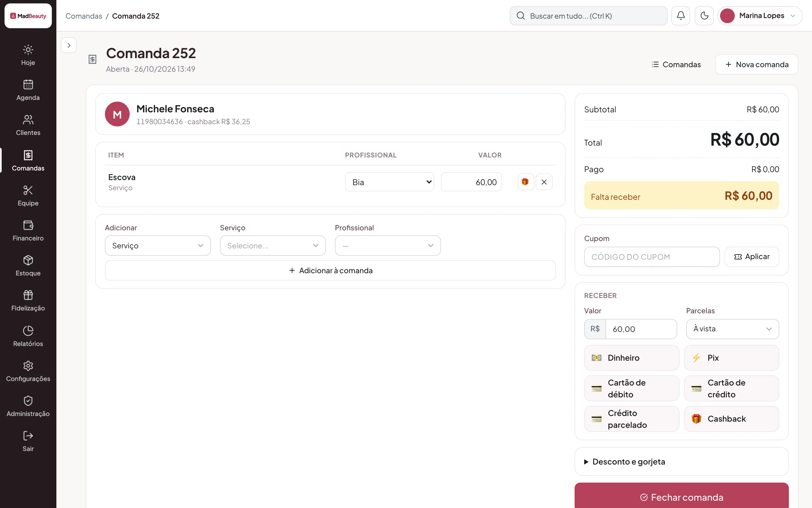812x508 pixels.
Task: Expand the collapsed side panel chevron
Action: point(69,45)
